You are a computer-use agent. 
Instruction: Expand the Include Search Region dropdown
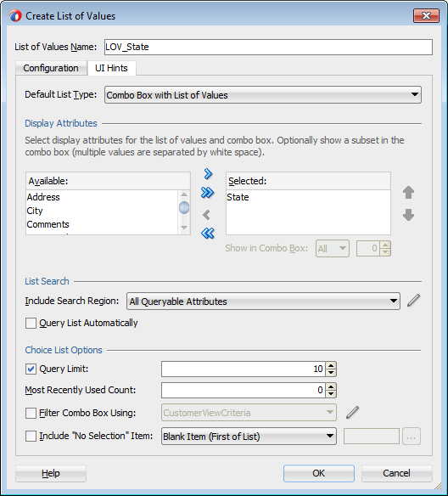click(x=263, y=302)
